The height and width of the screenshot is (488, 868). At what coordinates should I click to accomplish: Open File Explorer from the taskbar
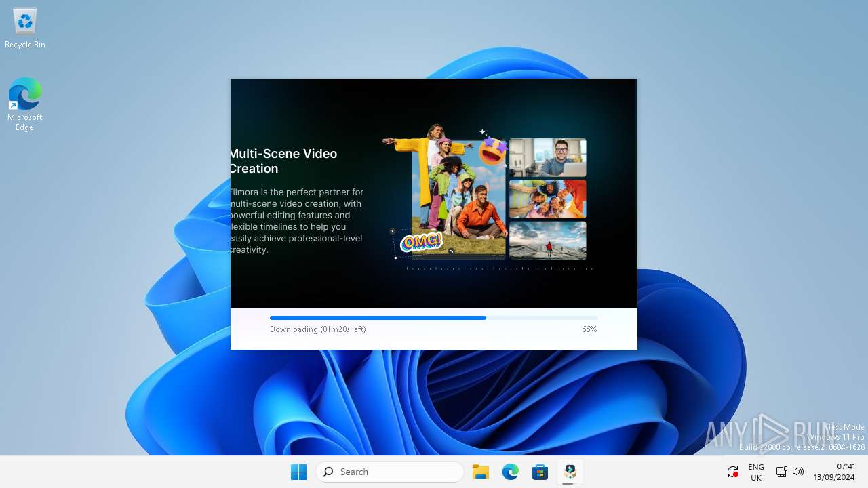click(481, 472)
